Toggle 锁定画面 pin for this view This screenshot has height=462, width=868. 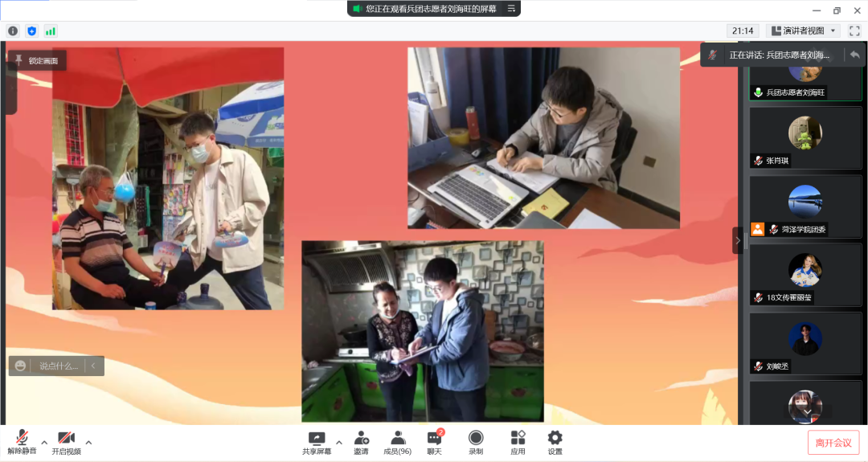click(x=37, y=60)
